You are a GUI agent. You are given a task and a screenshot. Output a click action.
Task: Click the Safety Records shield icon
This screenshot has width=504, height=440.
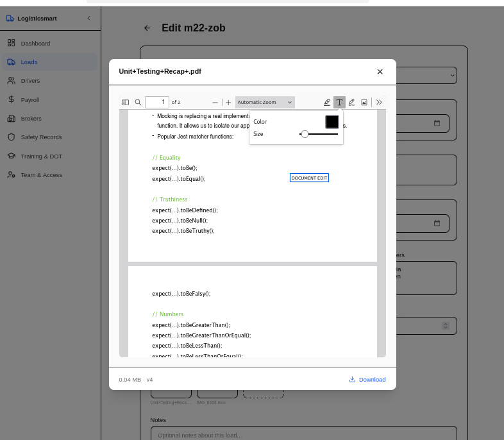[x=12, y=137]
